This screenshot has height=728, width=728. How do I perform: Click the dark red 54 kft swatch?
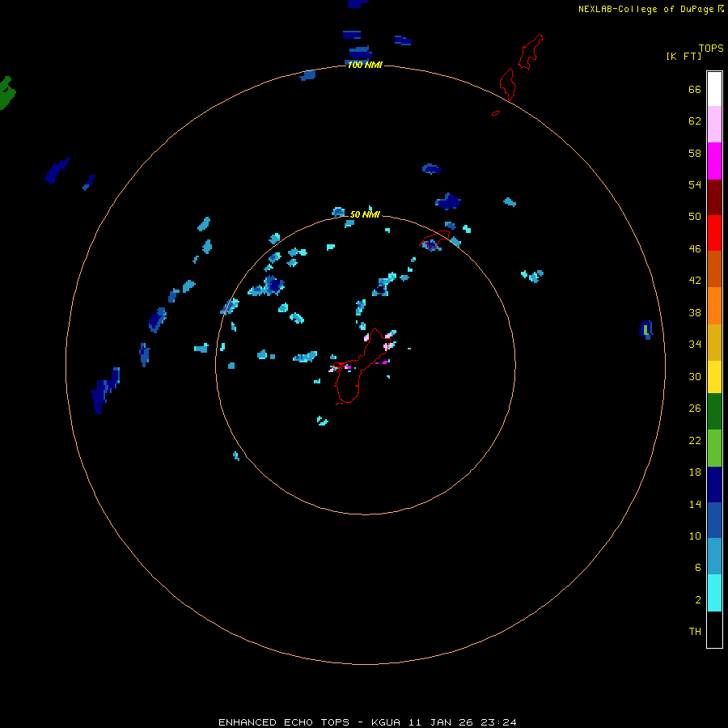pyautogui.click(x=714, y=197)
